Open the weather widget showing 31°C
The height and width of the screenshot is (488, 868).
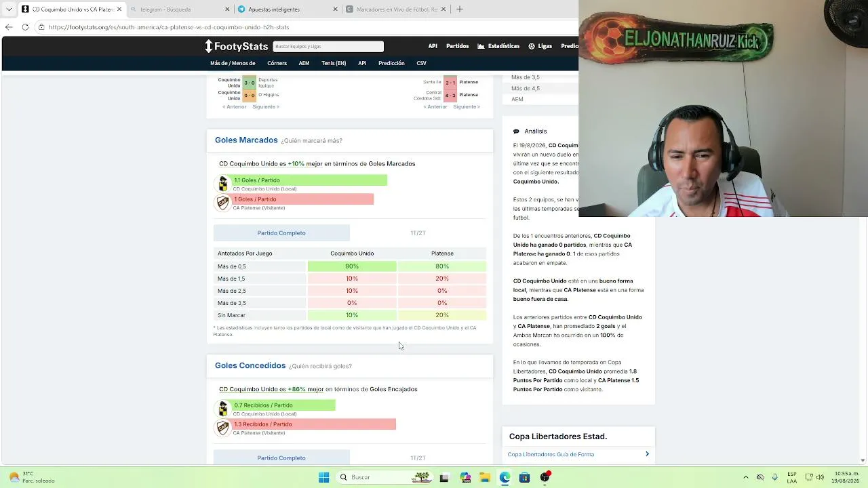point(32,478)
